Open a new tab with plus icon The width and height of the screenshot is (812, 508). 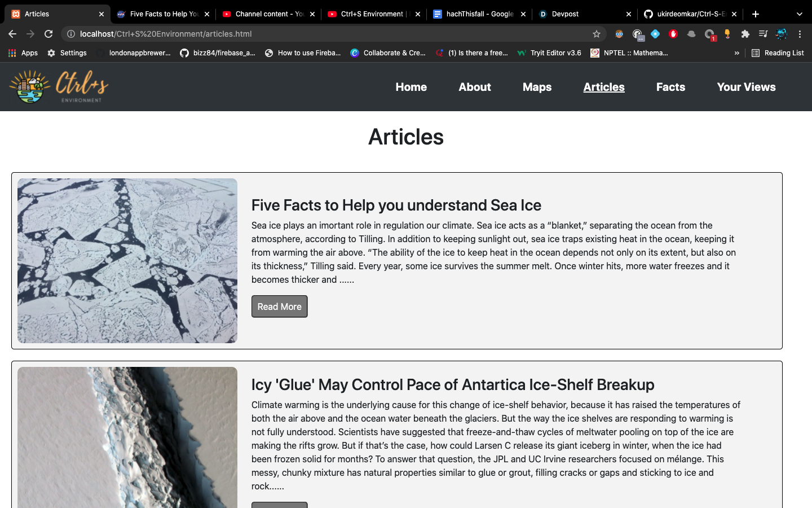(756, 14)
